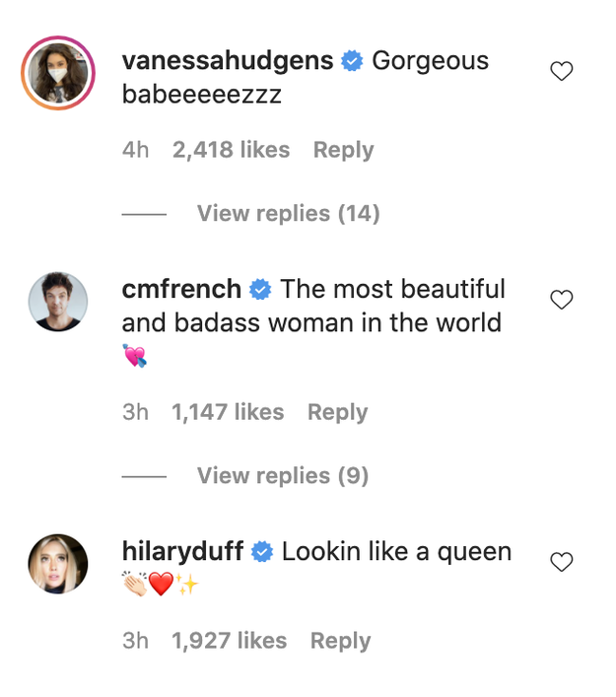The width and height of the screenshot is (616, 697).
Task: Click verified badge next to vanessahudgens
Action: coord(352,61)
